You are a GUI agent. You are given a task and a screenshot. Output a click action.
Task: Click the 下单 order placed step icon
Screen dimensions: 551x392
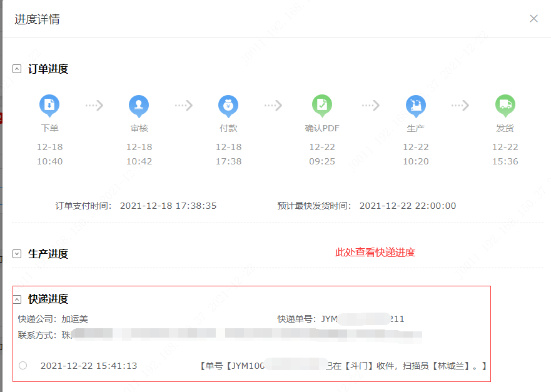tap(49, 106)
